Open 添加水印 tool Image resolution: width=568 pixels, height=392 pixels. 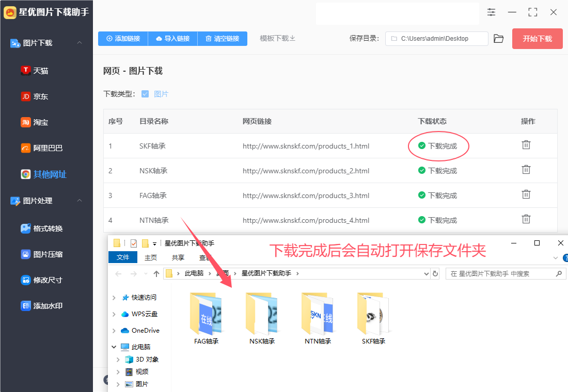(x=42, y=306)
